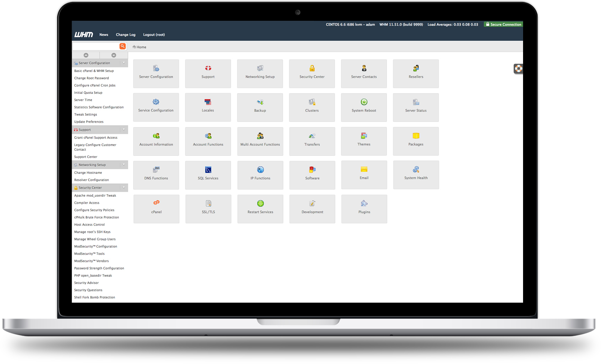
Task: Open Security Advisor link
Action: point(86,283)
